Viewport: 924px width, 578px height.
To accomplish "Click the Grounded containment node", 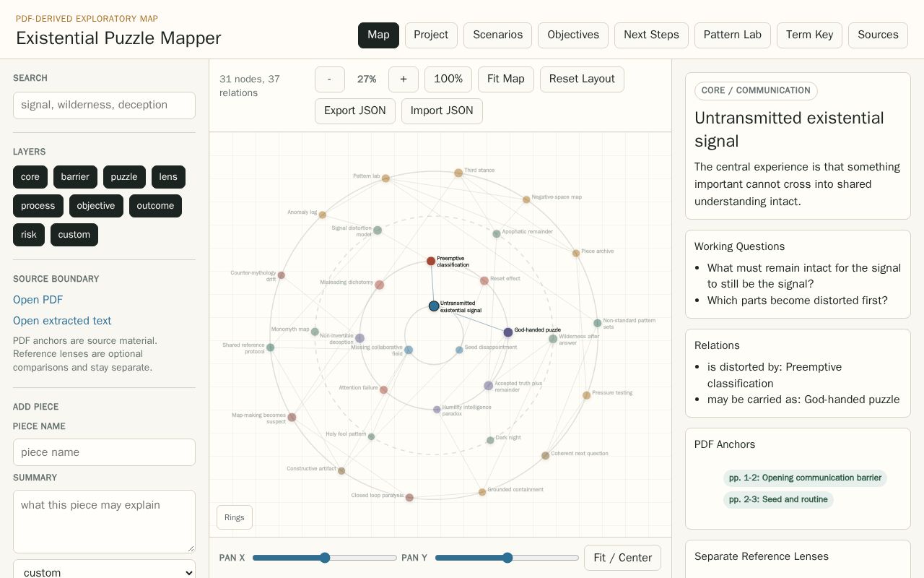I will pyautogui.click(x=482, y=492).
